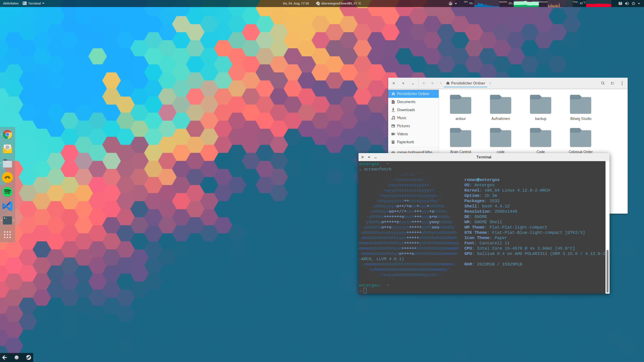Show all applications grid
This screenshot has width=644, height=362.
(8, 235)
